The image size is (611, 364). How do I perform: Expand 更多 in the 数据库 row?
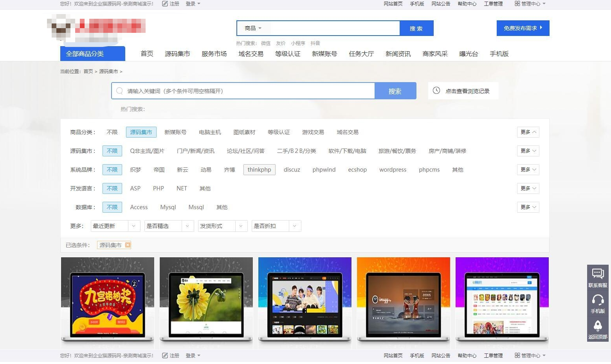(528, 207)
